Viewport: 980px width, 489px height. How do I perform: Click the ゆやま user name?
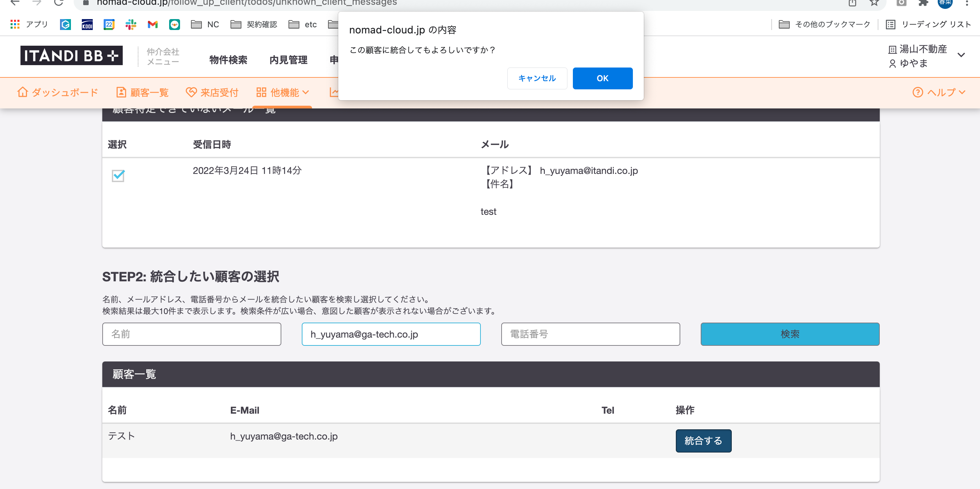click(x=914, y=63)
